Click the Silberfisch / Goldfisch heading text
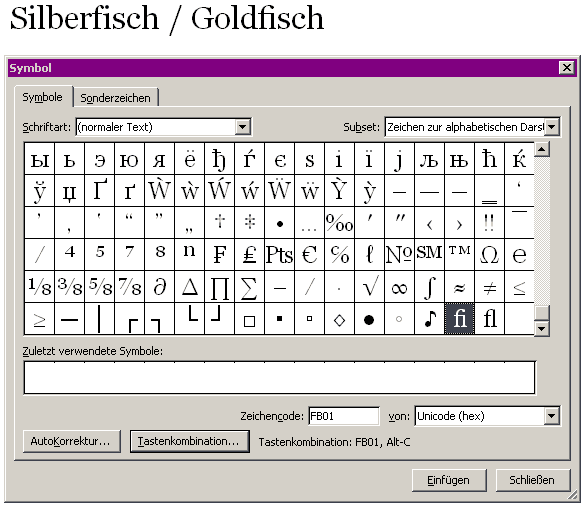 point(167,19)
